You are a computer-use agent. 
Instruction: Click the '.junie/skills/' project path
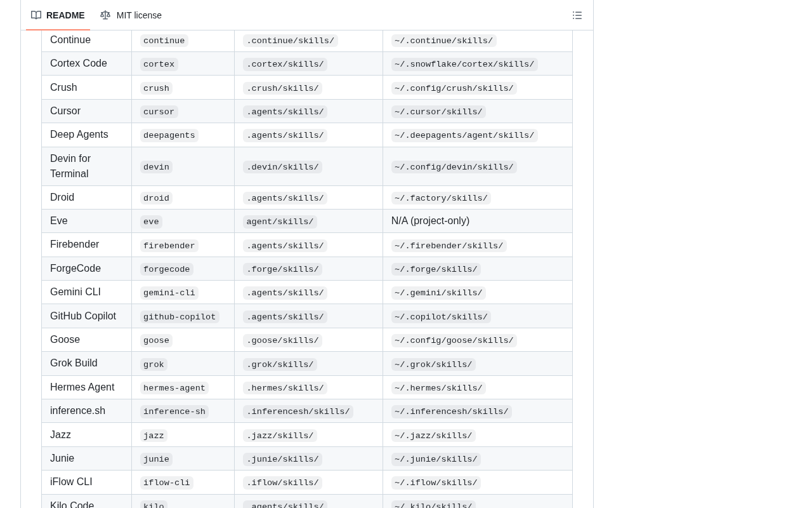(282, 459)
